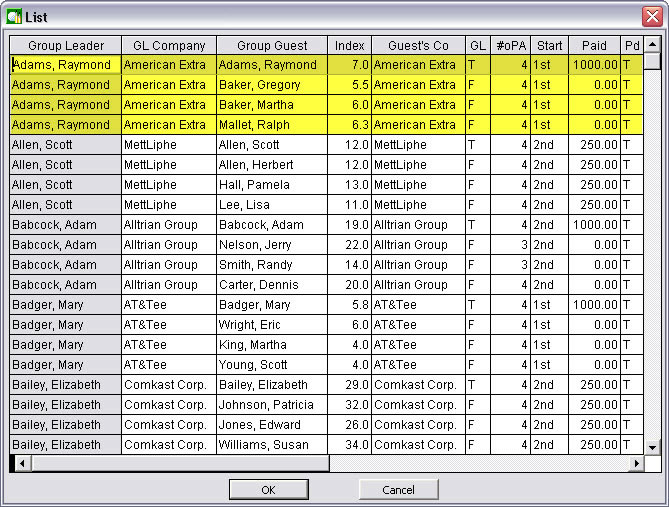This screenshot has width=669, height=507.
Task: Click Guest's Co cell in Young, Scott row
Action: point(418,365)
